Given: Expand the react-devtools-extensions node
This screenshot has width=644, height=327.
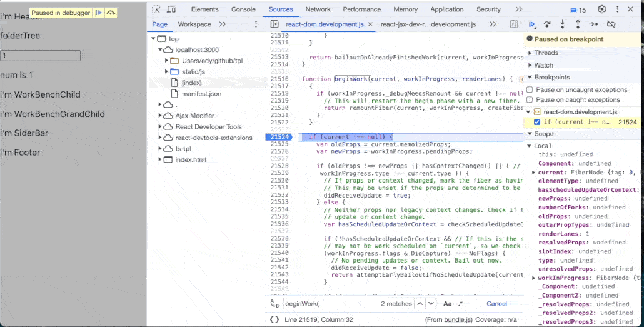Looking at the screenshot, I should pyautogui.click(x=160, y=138).
